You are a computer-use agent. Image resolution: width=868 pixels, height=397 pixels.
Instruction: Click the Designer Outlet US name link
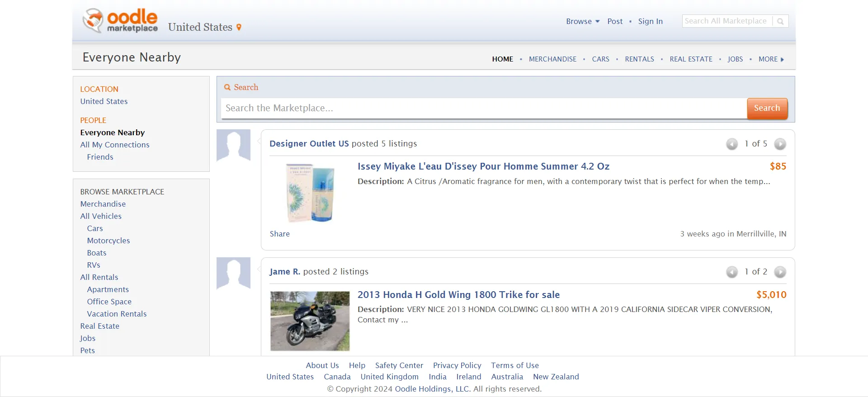[309, 144]
